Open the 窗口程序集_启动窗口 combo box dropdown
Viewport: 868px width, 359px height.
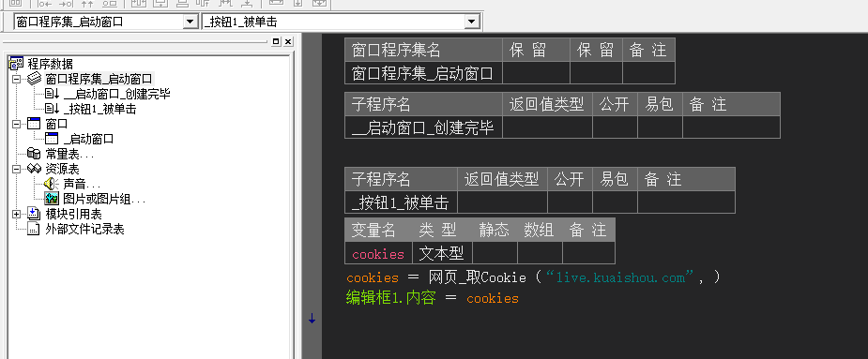point(190,22)
